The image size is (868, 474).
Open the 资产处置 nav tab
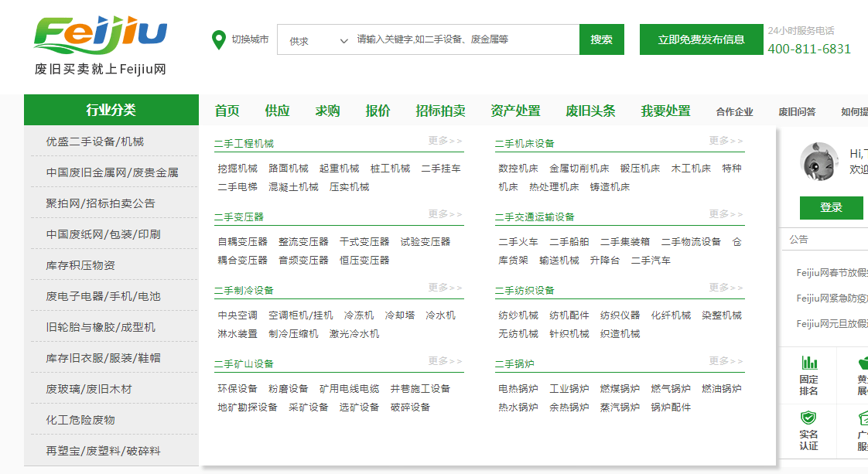pos(515,111)
